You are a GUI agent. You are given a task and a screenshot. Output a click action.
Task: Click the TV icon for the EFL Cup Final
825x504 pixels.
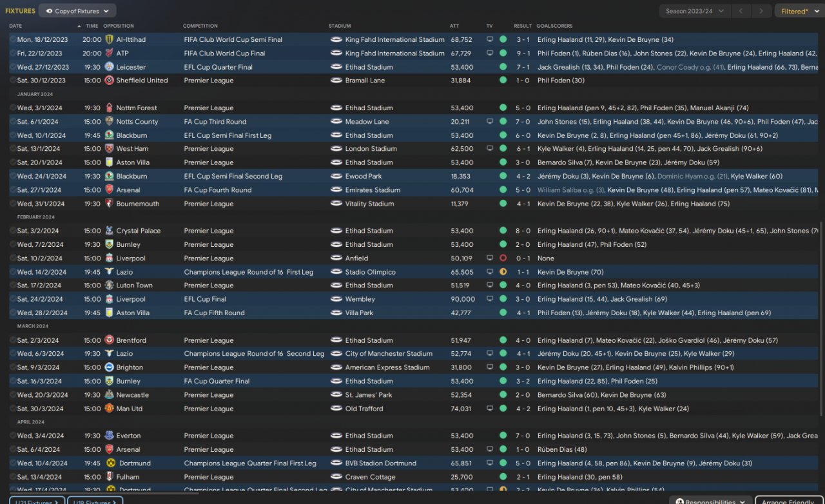(x=490, y=299)
